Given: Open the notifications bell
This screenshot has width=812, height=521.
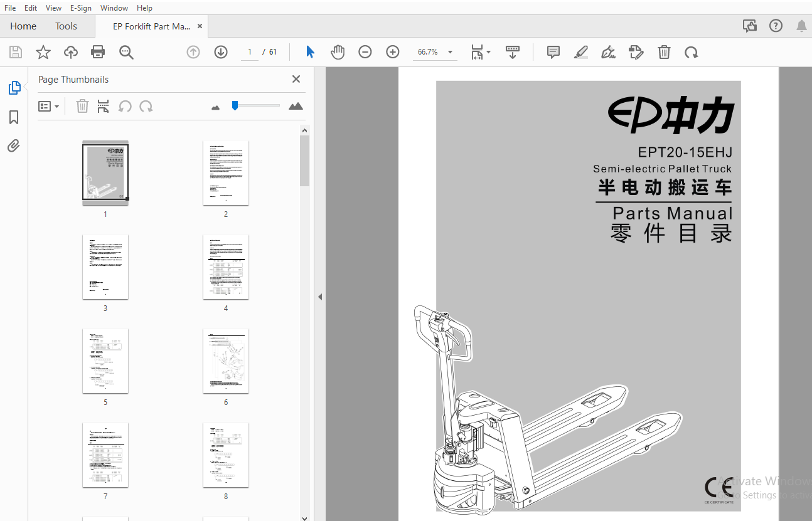Looking at the screenshot, I should (x=801, y=26).
